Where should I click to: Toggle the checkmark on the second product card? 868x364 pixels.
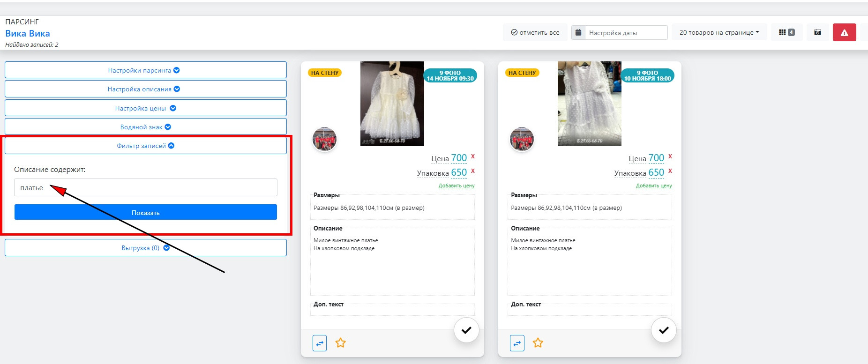tap(664, 330)
